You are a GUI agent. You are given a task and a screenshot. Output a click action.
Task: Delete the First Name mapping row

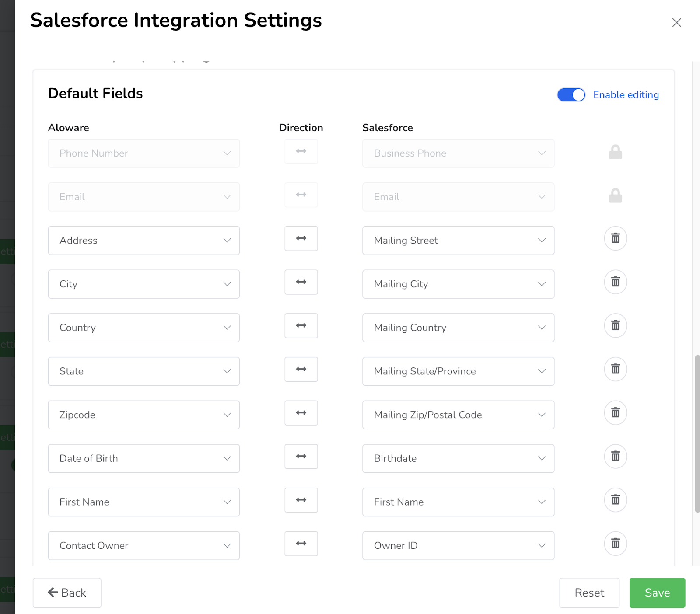pyautogui.click(x=615, y=500)
